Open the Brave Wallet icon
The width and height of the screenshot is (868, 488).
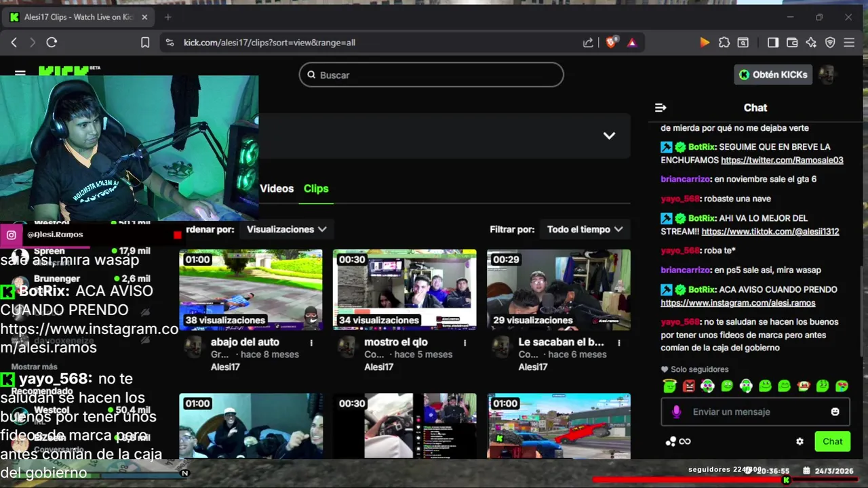pos(792,43)
